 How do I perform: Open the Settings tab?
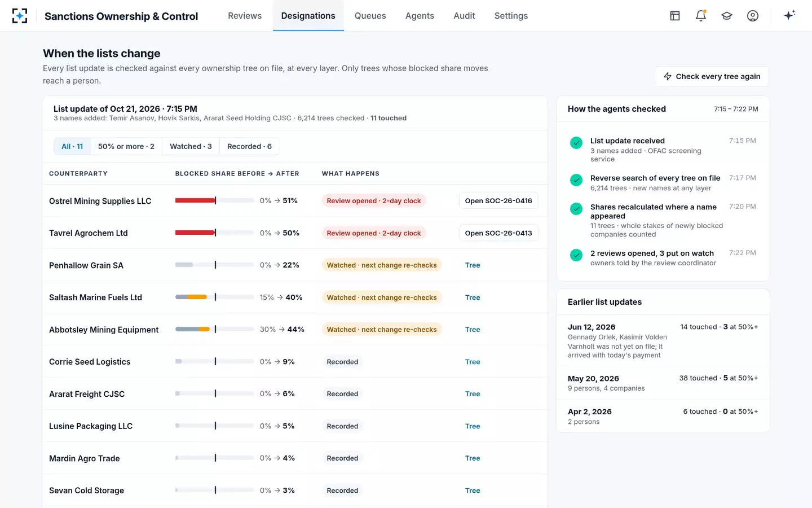(x=511, y=16)
